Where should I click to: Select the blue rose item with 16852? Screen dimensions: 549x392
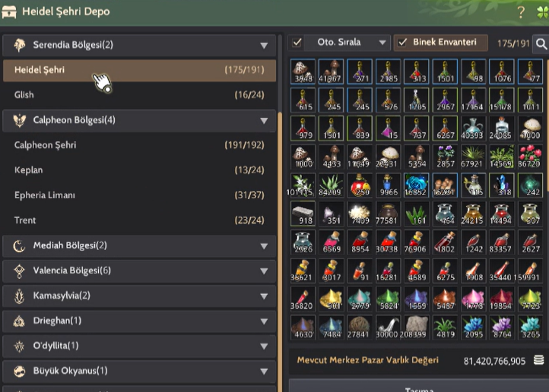416,185
